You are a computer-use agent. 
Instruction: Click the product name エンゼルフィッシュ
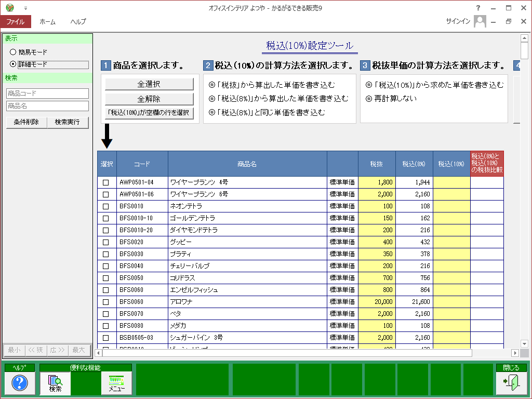tap(194, 290)
